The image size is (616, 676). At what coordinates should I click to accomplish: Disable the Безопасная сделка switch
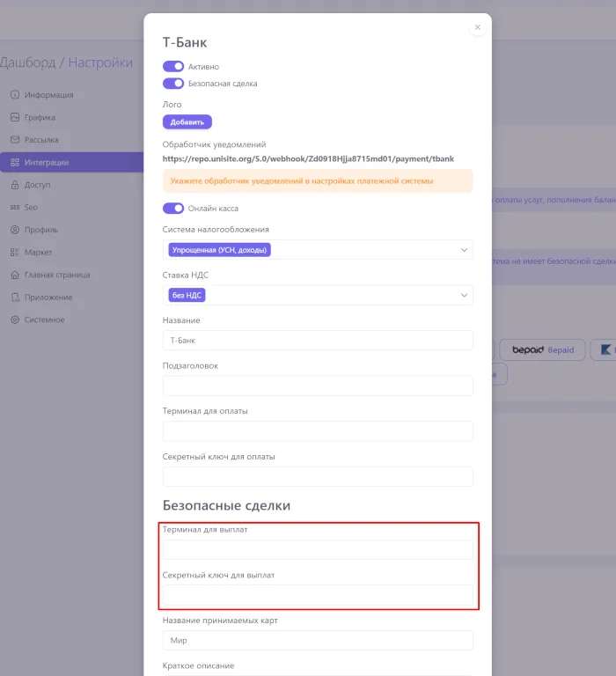point(173,84)
